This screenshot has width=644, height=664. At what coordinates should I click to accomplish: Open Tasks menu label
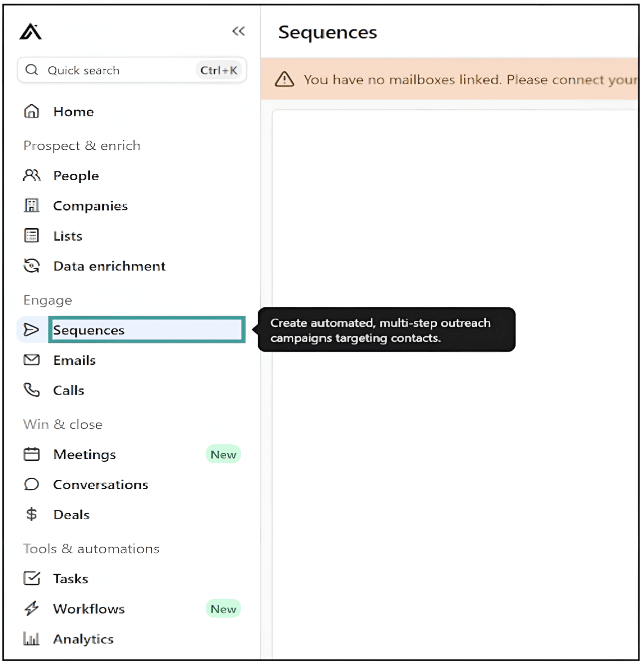pos(70,579)
